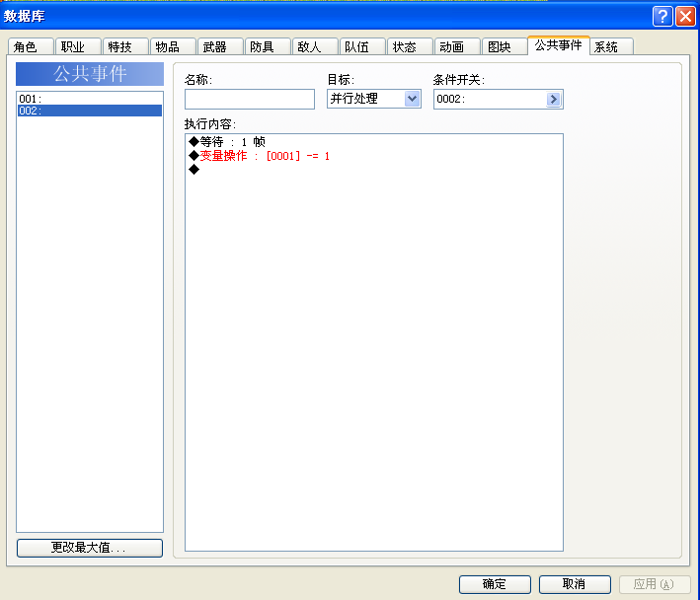
Task: Switch to the 敌人 tab
Action: [315, 46]
